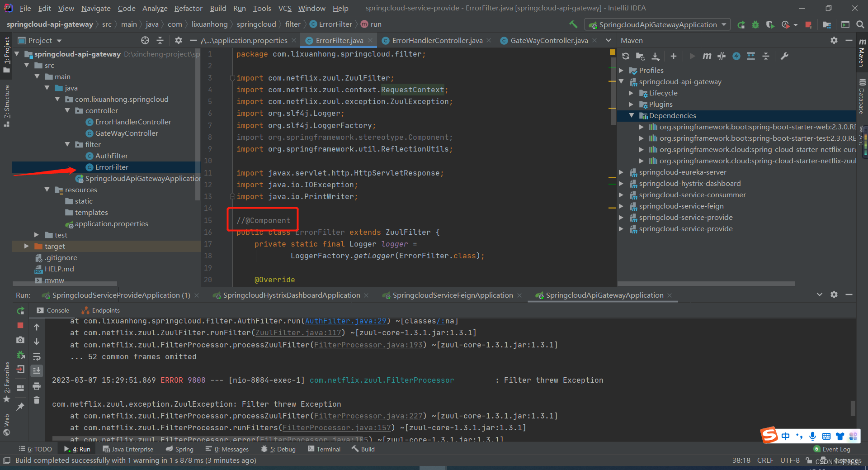Print the console output
This screenshot has width=868, height=470.
pyautogui.click(x=37, y=386)
